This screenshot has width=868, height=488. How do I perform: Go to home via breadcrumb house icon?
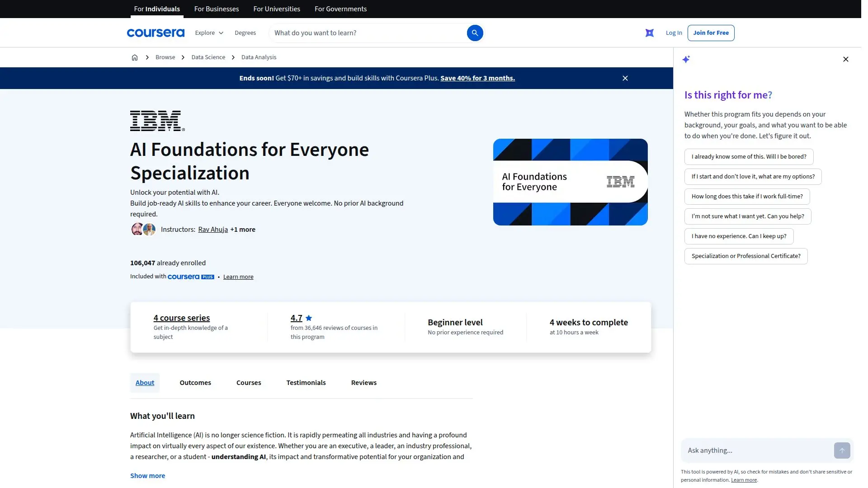135,57
